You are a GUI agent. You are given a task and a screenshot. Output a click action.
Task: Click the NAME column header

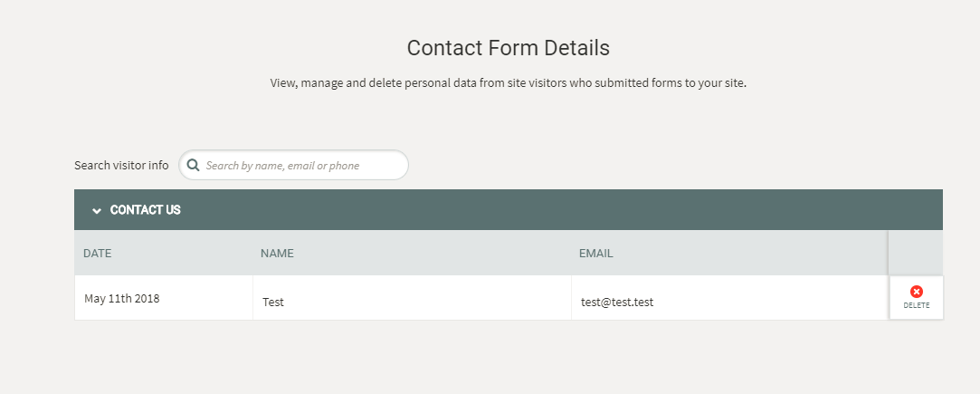pos(277,254)
